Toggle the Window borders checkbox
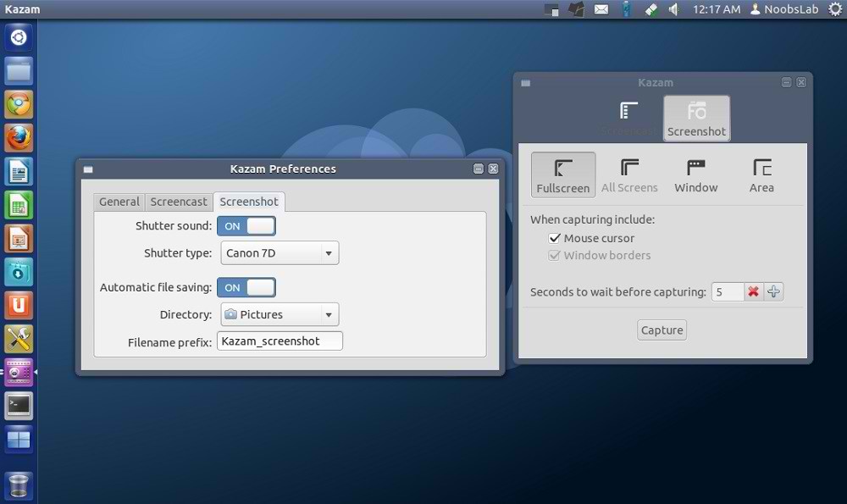Viewport: 847px width, 504px height. coord(554,256)
